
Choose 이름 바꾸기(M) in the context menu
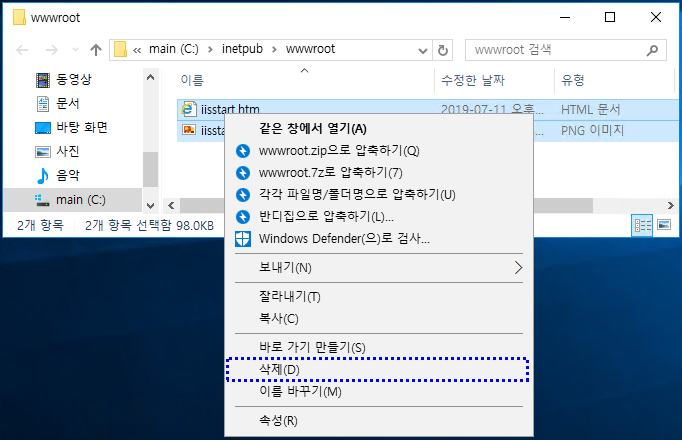click(378, 392)
